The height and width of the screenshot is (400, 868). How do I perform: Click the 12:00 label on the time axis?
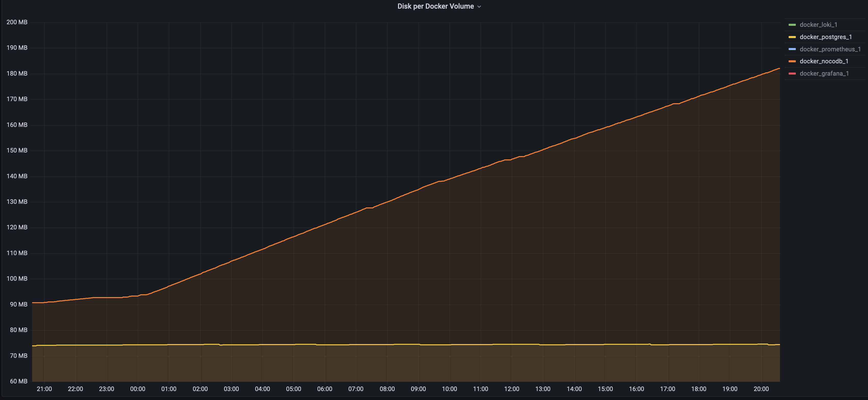pos(512,389)
